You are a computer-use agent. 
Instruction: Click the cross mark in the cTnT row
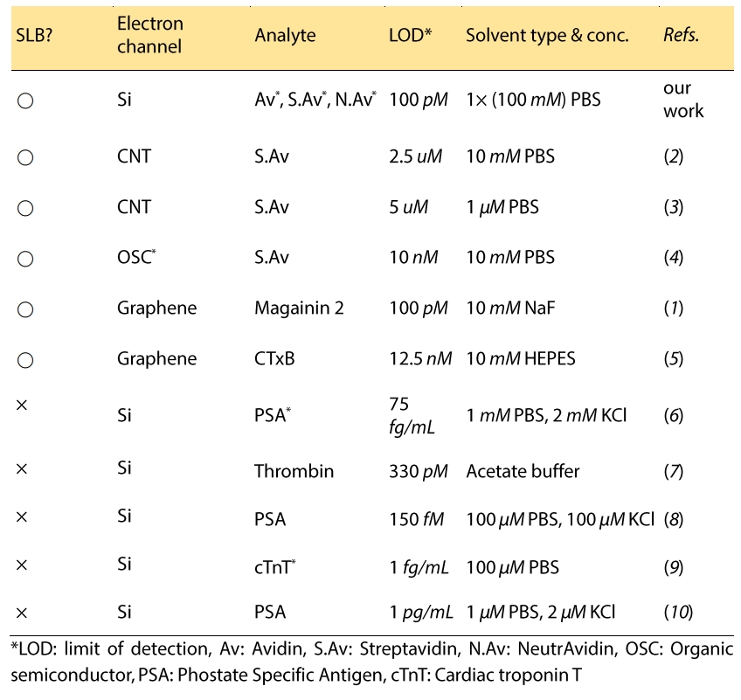(x=23, y=565)
